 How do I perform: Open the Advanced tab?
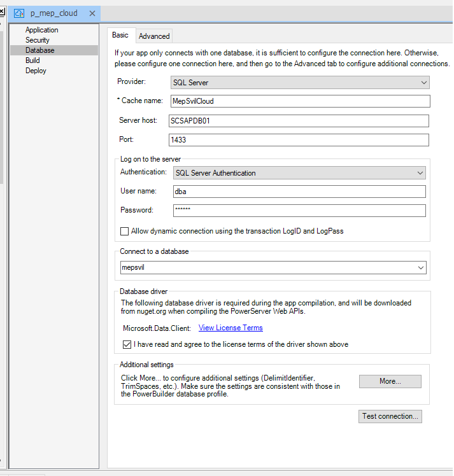(x=154, y=36)
